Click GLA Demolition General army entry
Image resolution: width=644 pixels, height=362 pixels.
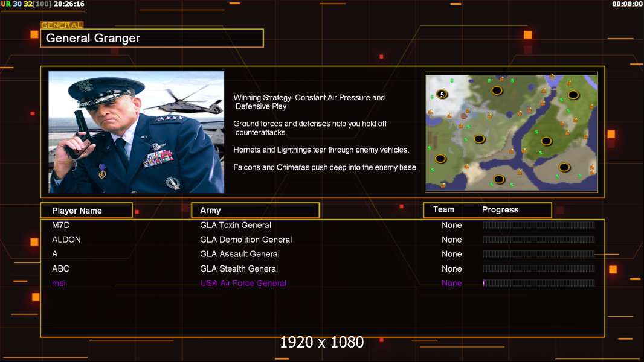[x=246, y=240]
